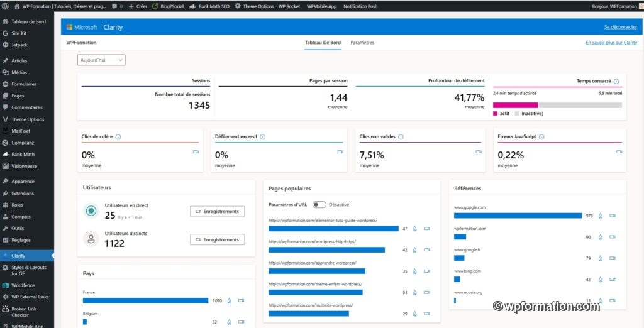This screenshot has height=328, width=644.
Task: Open Theme Options in admin bar
Action: tap(254, 6)
